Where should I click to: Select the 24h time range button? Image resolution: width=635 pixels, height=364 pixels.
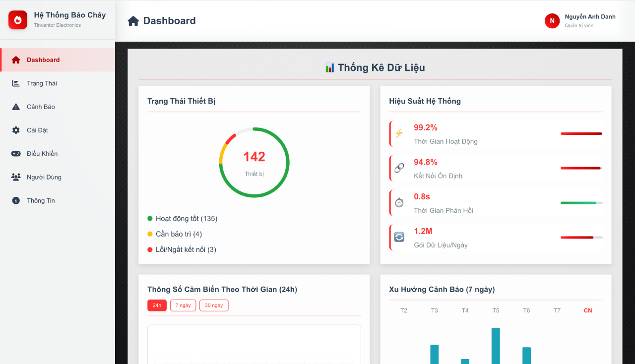coord(157,305)
